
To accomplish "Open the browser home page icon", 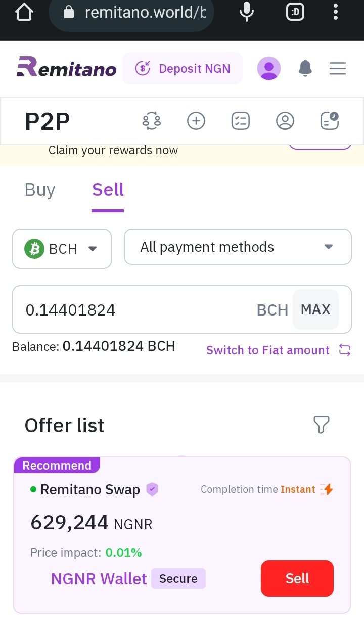I will coord(24,12).
